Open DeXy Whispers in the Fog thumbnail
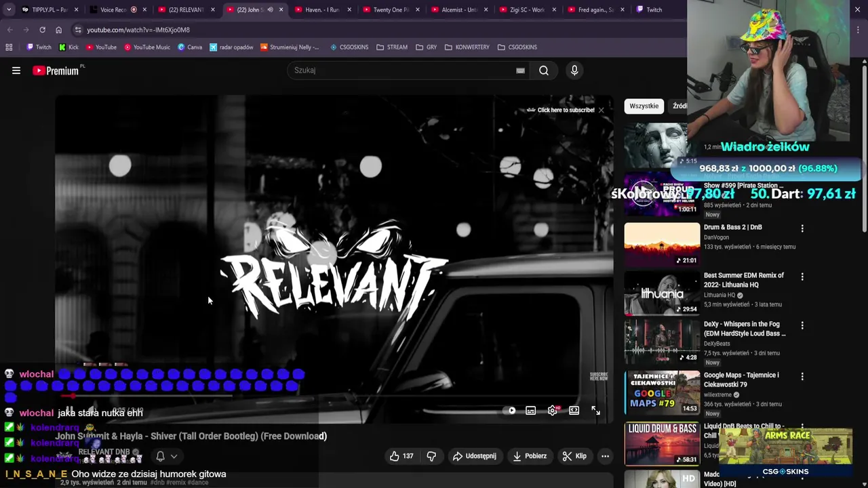Viewport: 868px width, 488px height. [x=662, y=342]
